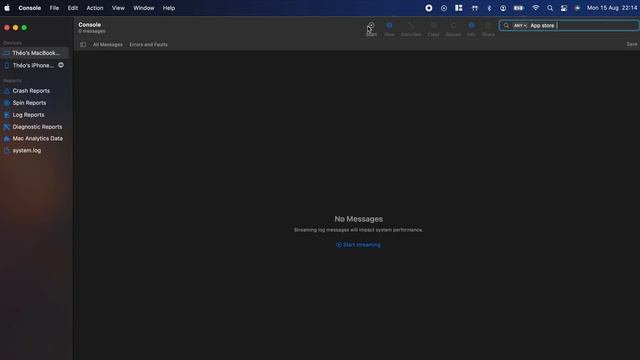The width and height of the screenshot is (640, 360).
Task: Toggle the Info pane button
Action: pos(471,29)
